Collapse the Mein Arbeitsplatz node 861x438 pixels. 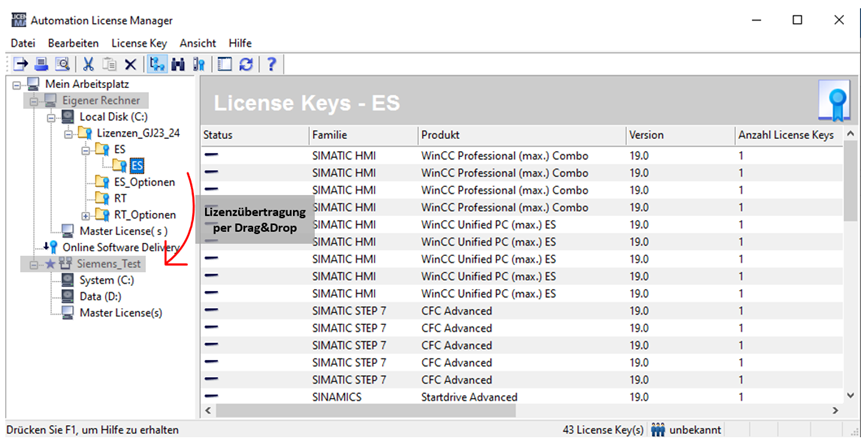click(x=16, y=85)
